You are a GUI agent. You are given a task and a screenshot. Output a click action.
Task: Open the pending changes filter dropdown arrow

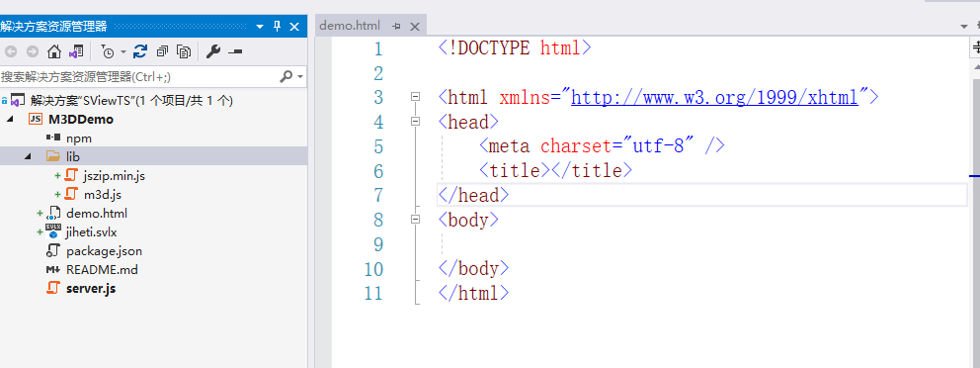pos(123,51)
